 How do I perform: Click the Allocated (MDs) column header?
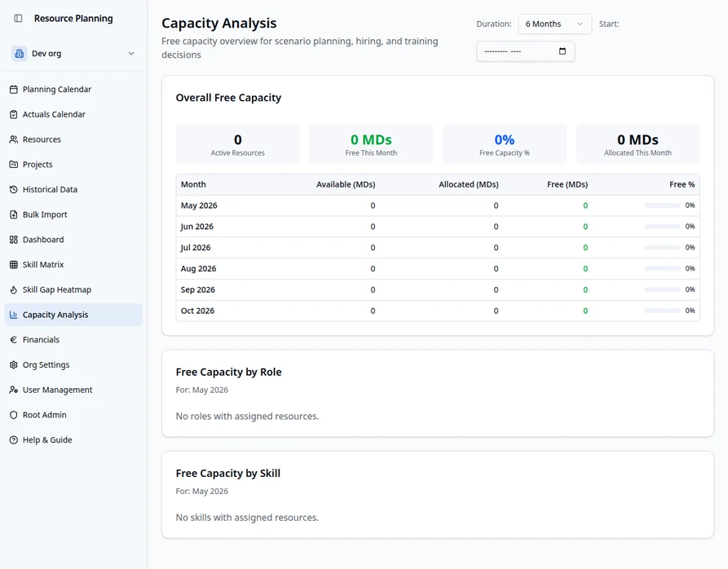(x=469, y=184)
